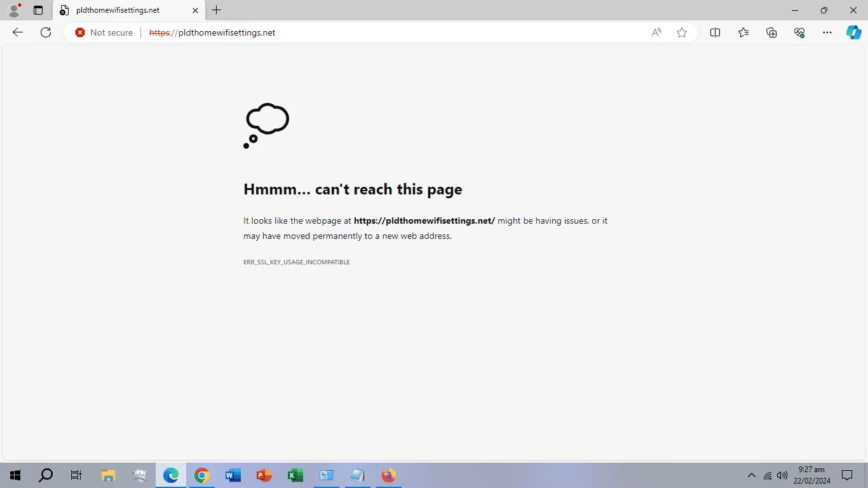Click the ERR_SSL_KEY_USAGE_INCOMPATIBLE error code
Screen dimensions: 868x488
[x=297, y=262]
